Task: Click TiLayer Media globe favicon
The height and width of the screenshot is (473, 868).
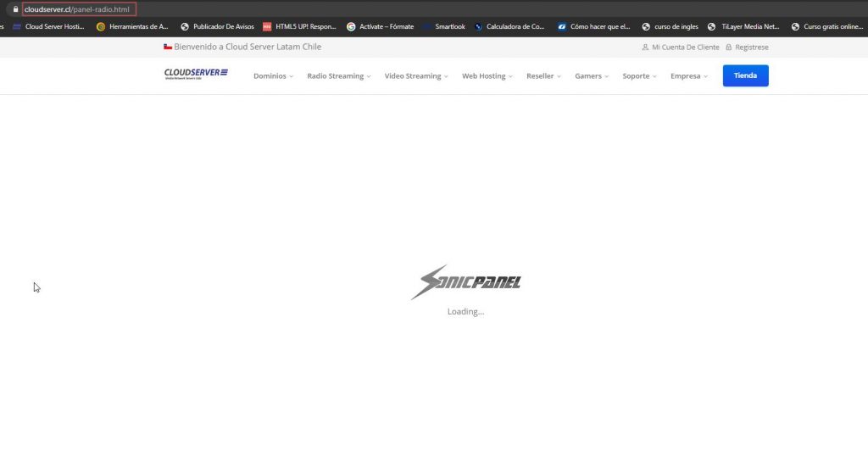Action: (x=712, y=26)
